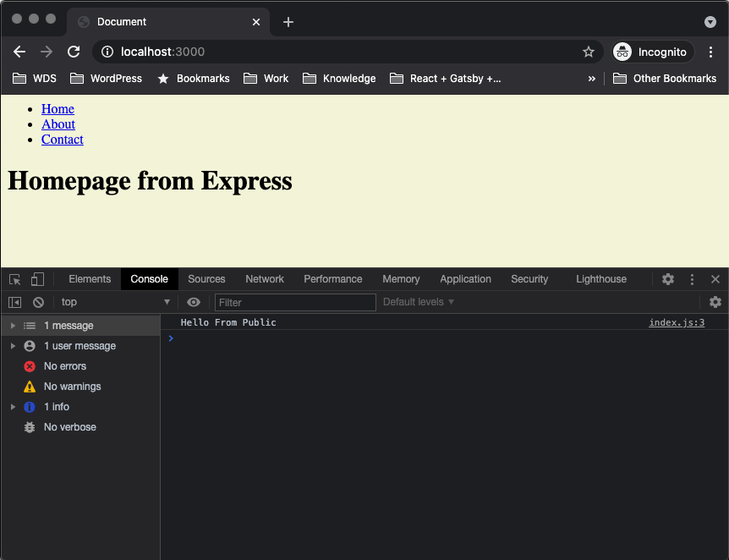Image resolution: width=729 pixels, height=560 pixels.
Task: Open Chrome's three-dot menu
Action: [710, 52]
